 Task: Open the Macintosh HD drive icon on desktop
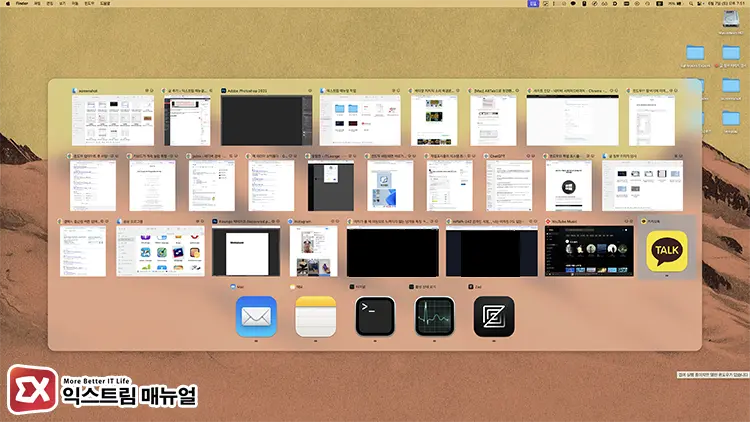[731, 20]
